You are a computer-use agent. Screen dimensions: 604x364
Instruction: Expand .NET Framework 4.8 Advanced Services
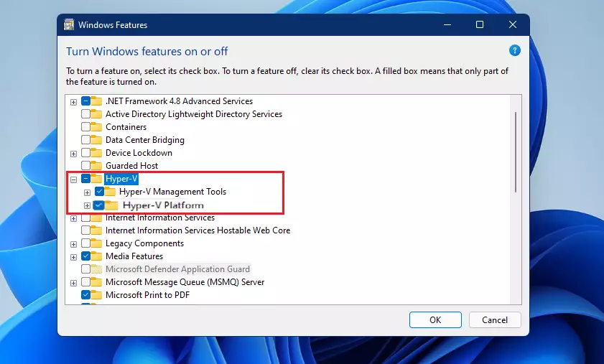[73, 102]
